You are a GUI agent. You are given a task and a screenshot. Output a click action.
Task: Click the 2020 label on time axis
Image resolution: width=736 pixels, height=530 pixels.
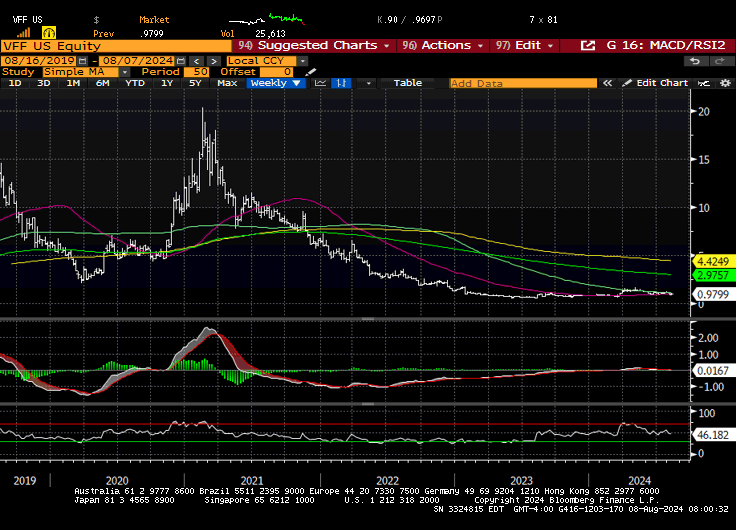pos(117,481)
